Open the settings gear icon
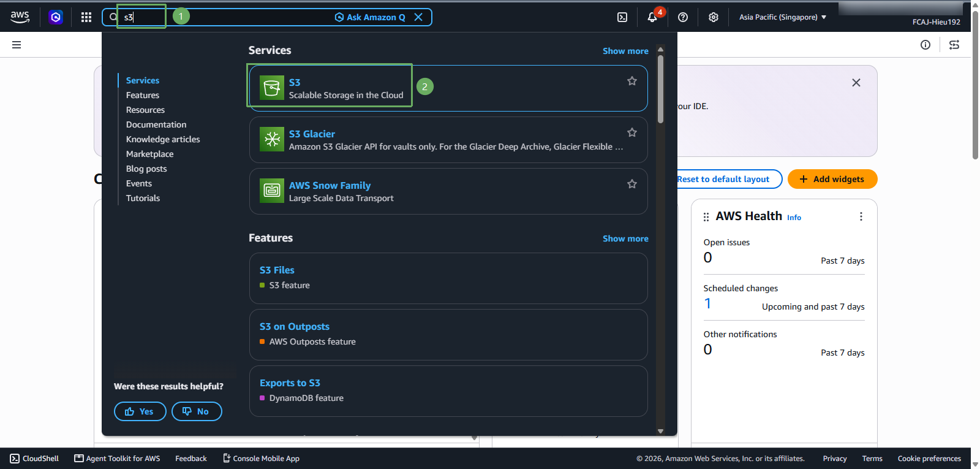The width and height of the screenshot is (980, 469). tap(714, 17)
